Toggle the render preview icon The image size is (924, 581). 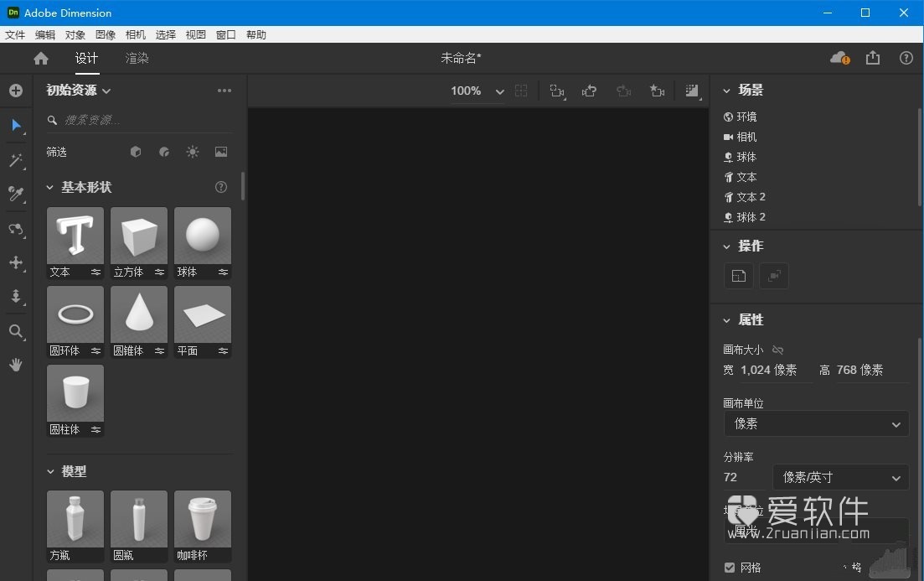tap(693, 91)
